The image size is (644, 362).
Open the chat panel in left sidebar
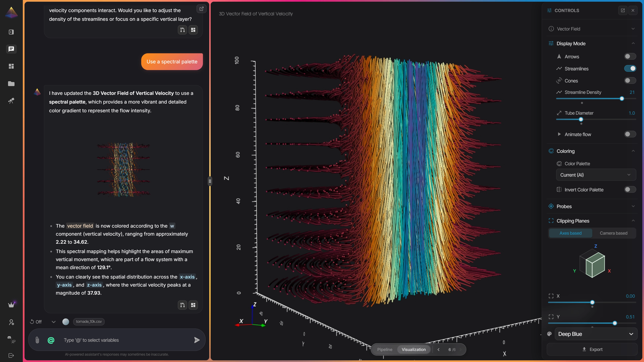click(x=11, y=49)
